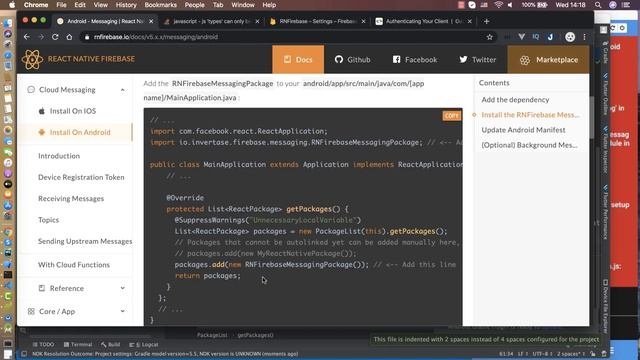Image resolution: width=640 pixels, height=360 pixels.
Task: Open the Chrome profile avatar
Action: point(570,37)
